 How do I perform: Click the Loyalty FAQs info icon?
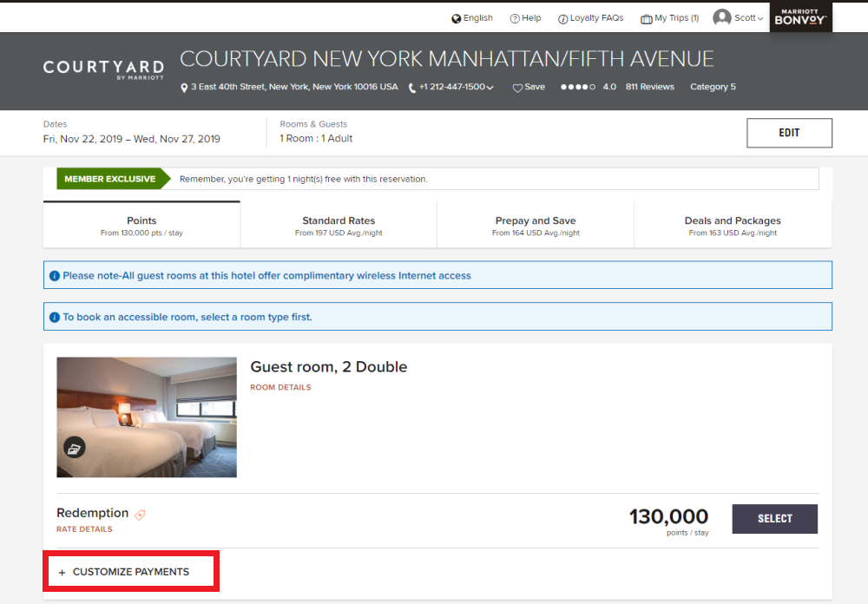(563, 19)
